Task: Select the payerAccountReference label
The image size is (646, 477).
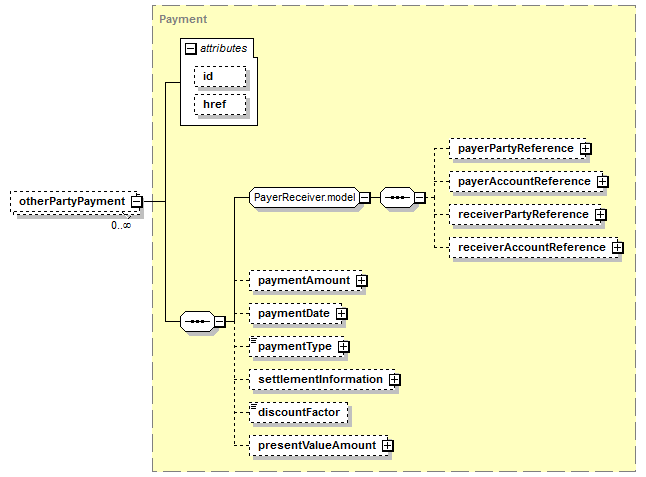Action: [x=524, y=181]
